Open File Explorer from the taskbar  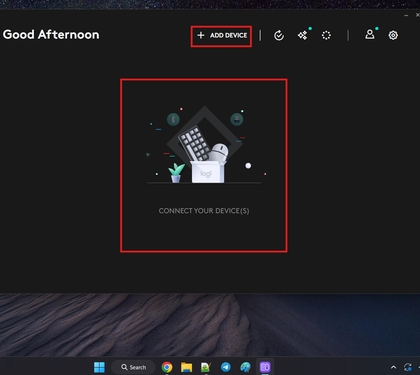point(186,367)
